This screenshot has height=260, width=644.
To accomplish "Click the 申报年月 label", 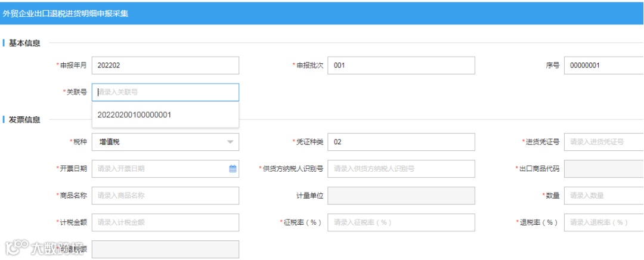I will click(x=73, y=66).
